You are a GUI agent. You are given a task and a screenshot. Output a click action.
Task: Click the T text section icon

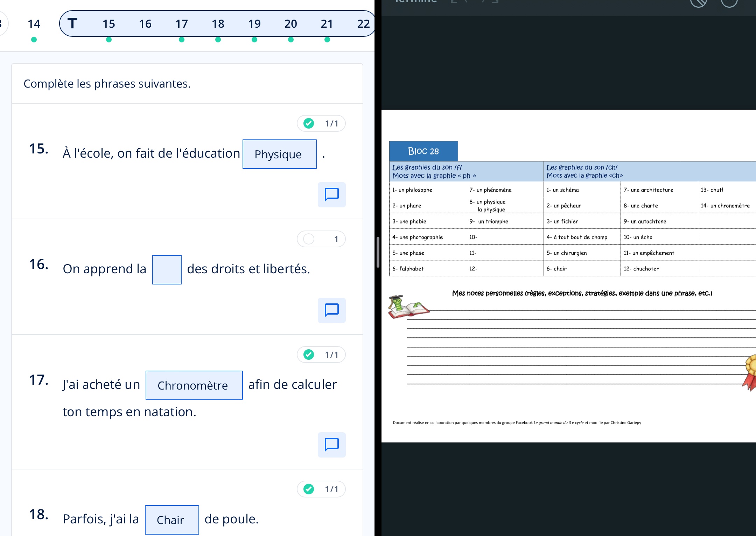[x=72, y=23]
